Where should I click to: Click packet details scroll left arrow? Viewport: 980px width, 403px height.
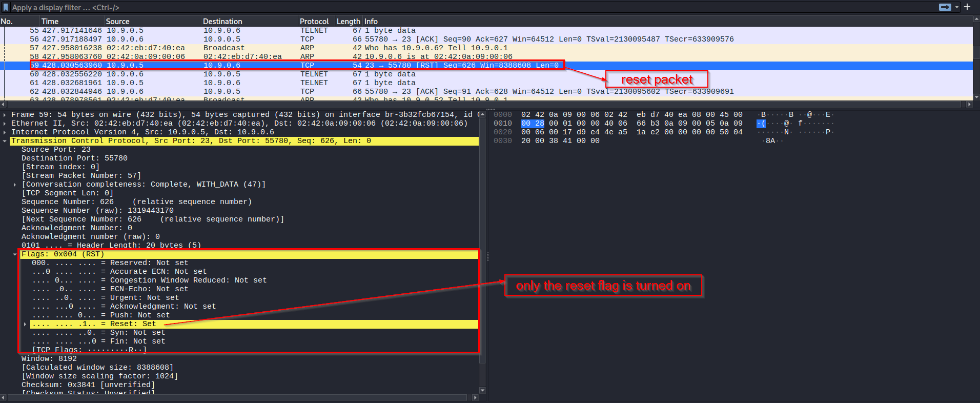[x=4, y=397]
